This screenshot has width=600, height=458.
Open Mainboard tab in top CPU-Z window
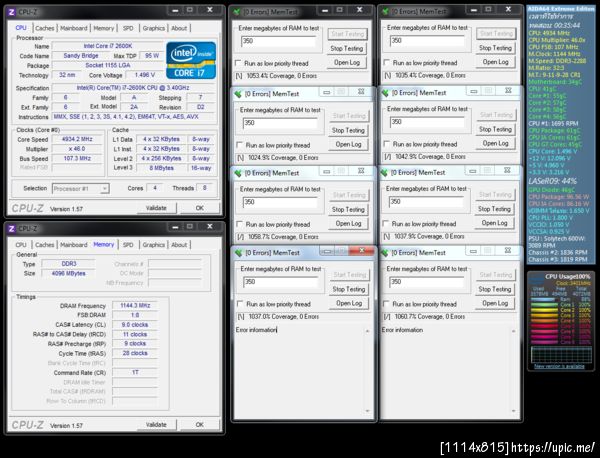[x=74, y=28]
